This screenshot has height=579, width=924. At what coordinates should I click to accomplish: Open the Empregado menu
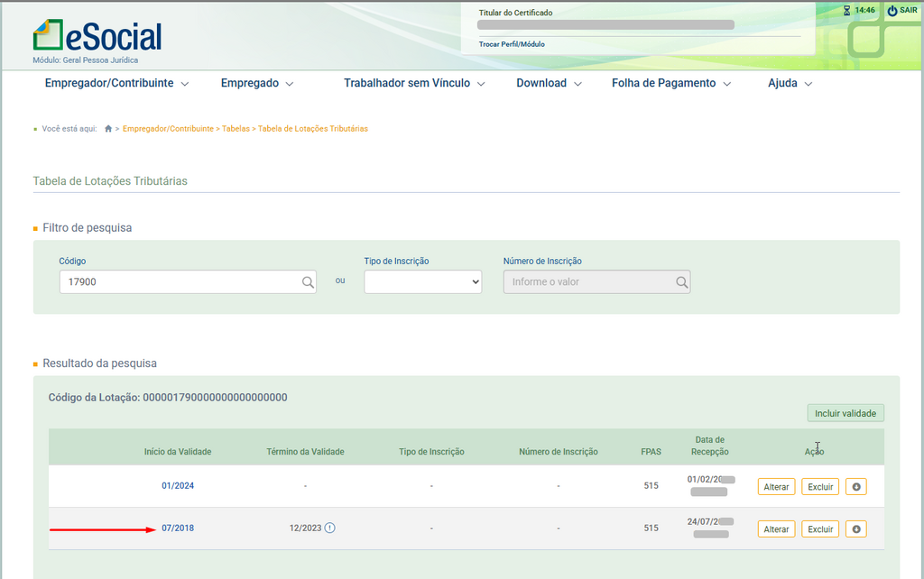(257, 83)
